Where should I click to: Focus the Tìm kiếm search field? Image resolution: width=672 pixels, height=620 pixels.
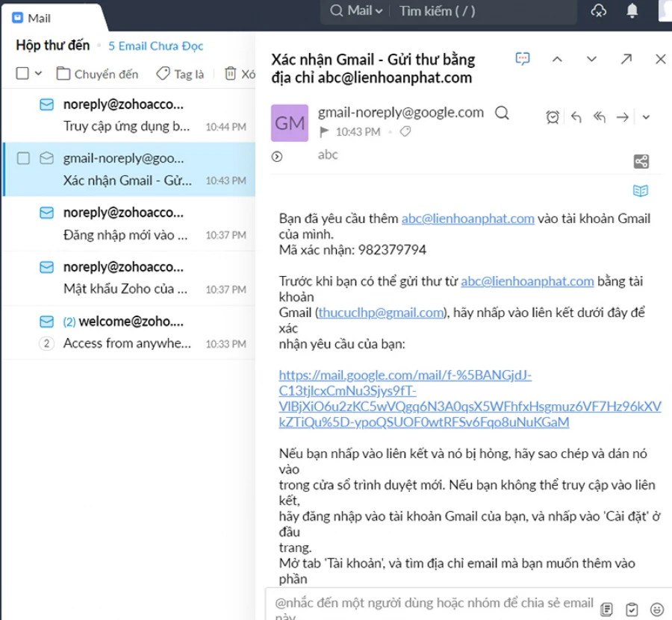pyautogui.click(x=437, y=10)
